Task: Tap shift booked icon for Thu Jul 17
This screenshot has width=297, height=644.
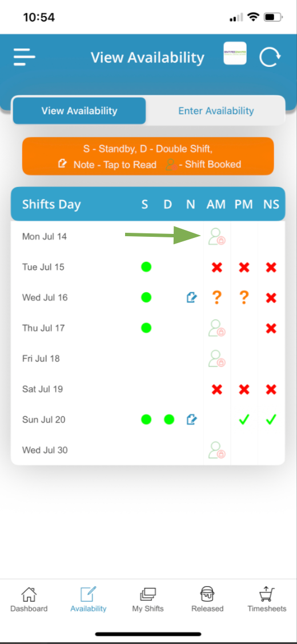Action: coord(216,328)
